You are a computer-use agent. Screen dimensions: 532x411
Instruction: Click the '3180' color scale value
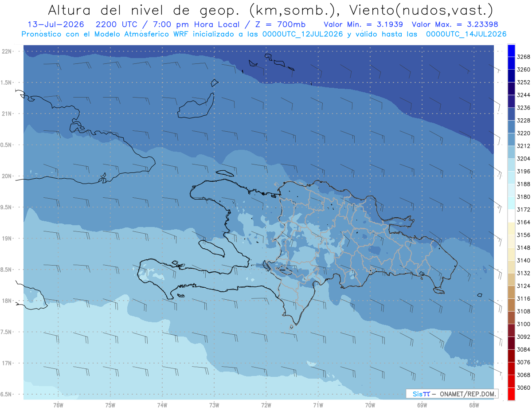coord(524,196)
